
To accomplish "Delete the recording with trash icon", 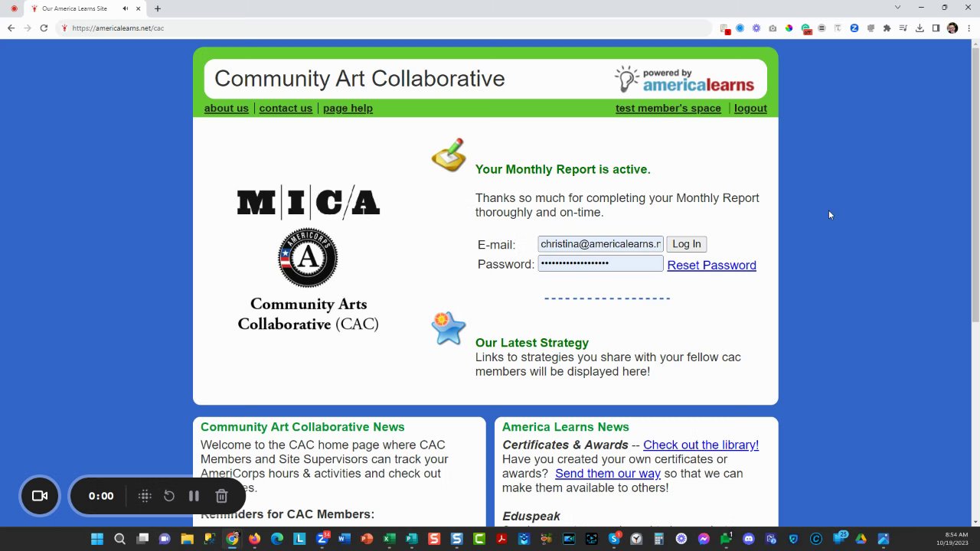I will coord(221,496).
